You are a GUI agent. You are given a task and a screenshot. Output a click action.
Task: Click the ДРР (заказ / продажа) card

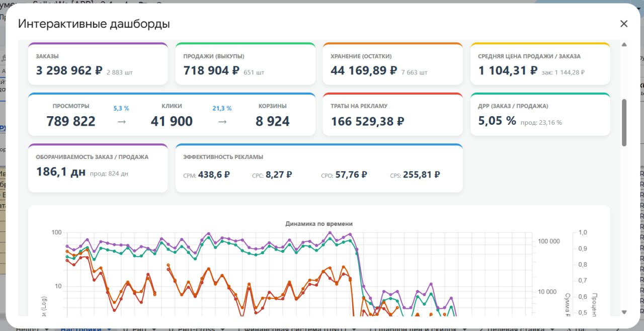pyautogui.click(x=540, y=114)
